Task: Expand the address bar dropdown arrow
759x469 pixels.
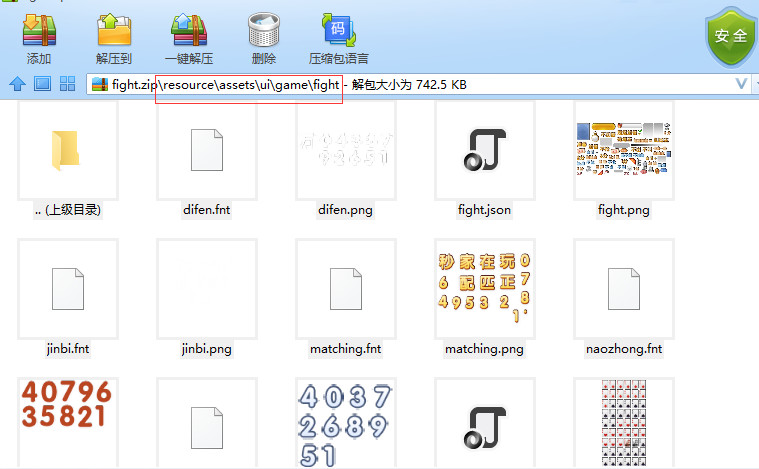Action: point(743,84)
